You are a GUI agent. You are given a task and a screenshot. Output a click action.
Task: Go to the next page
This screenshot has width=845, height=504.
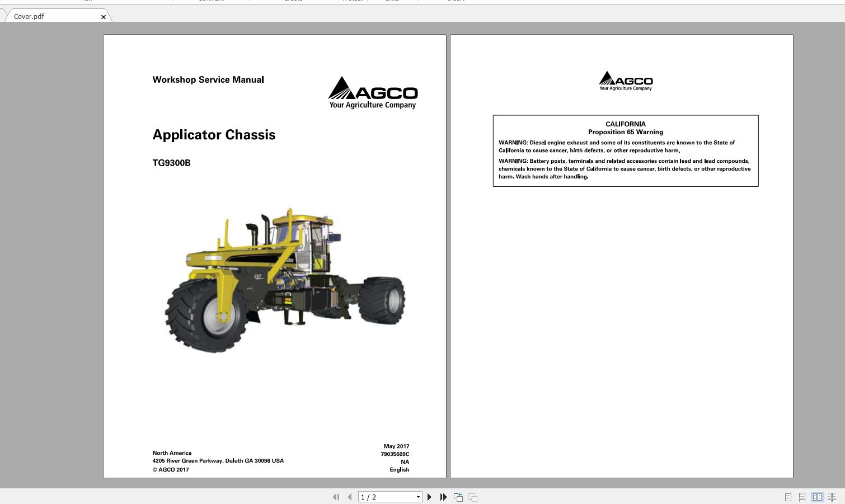(429, 497)
